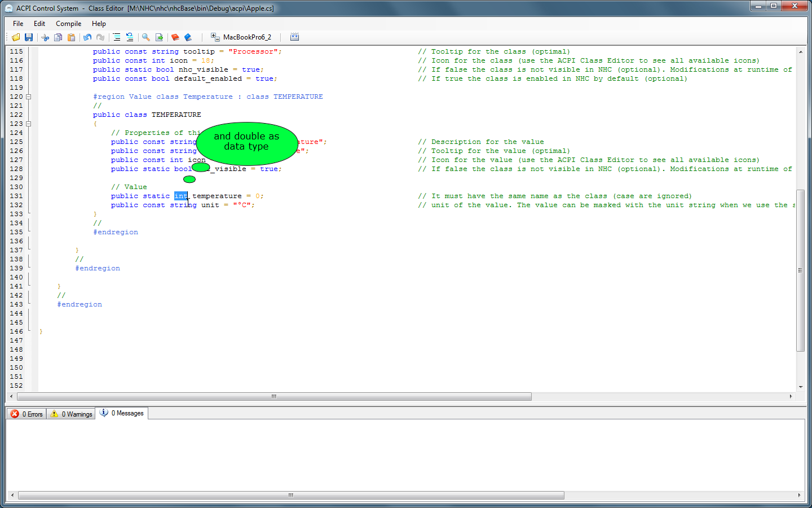Click the magnifying glass find icon
The height and width of the screenshot is (508, 812).
tap(146, 37)
